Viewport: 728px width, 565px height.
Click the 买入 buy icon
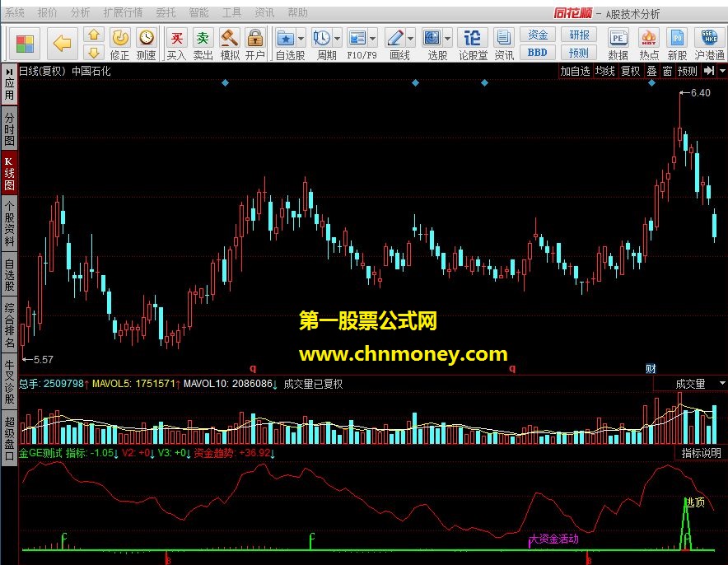176,38
